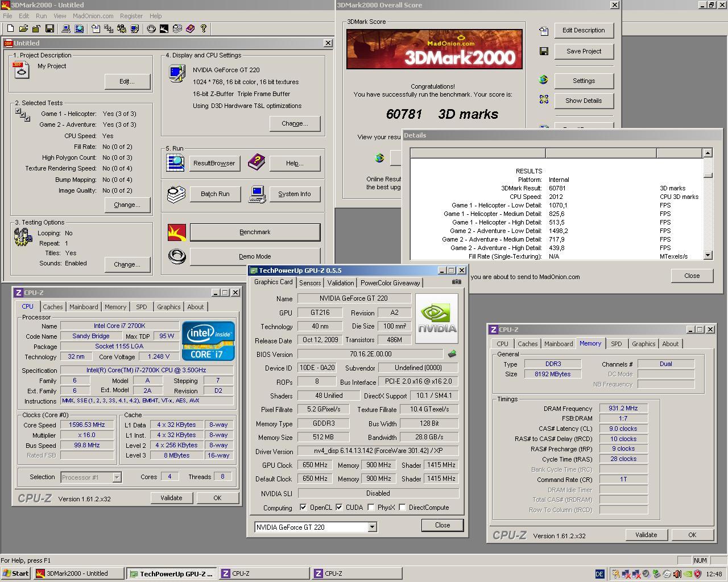Image resolution: width=728 pixels, height=582 pixels.
Task: Click the MadOnion 3DMark2000 banner image
Action: [x=435, y=49]
